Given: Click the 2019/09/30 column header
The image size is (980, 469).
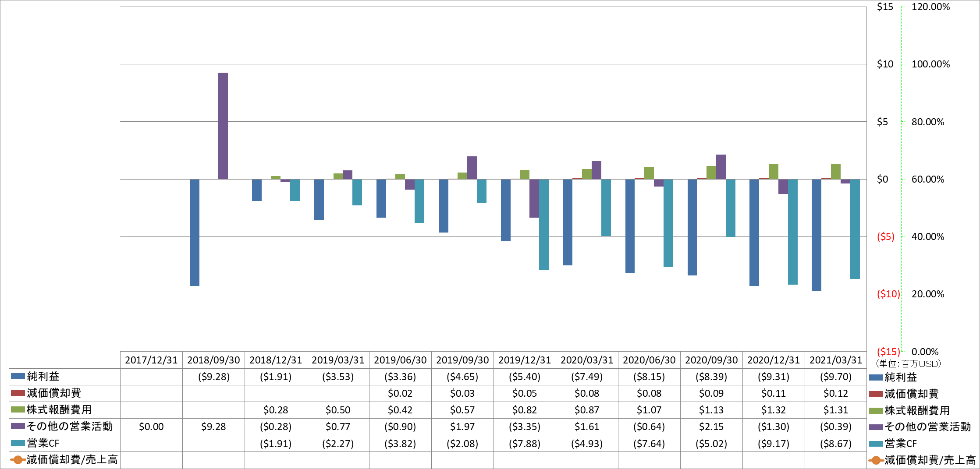Looking at the screenshot, I should (x=462, y=360).
